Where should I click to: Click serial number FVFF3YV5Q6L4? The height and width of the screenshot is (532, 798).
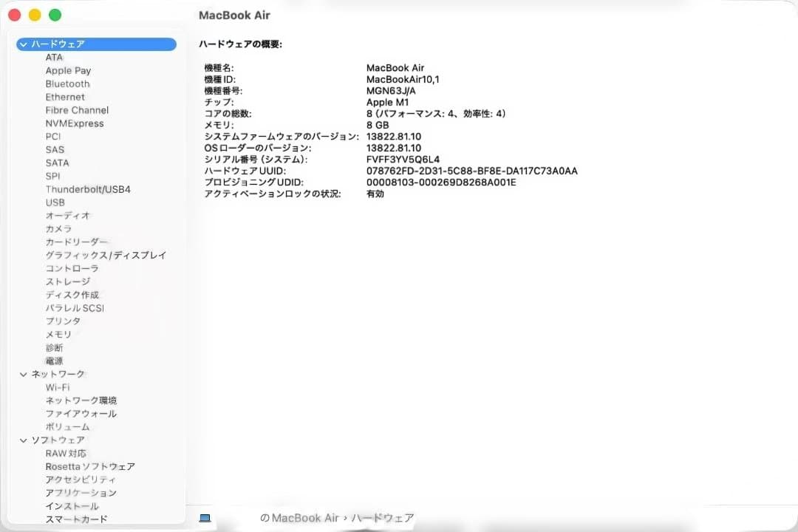pyautogui.click(x=403, y=160)
